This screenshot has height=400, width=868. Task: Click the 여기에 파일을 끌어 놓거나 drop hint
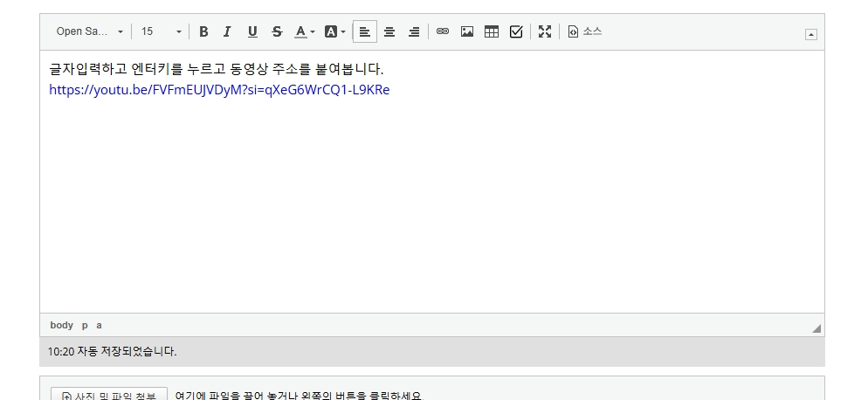tap(300, 396)
